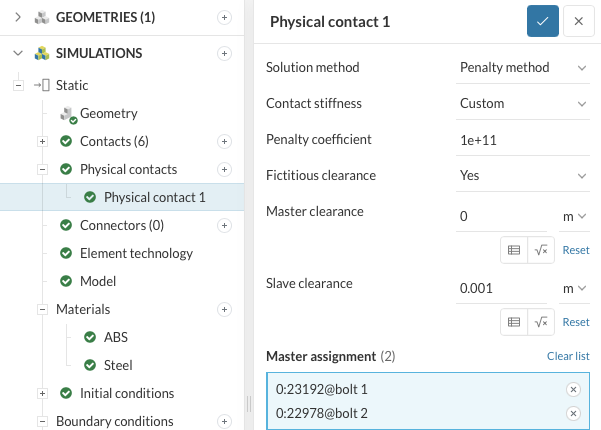Change the Master clearance unit dropdown
Viewport: 601px width, 430px height.
574,217
